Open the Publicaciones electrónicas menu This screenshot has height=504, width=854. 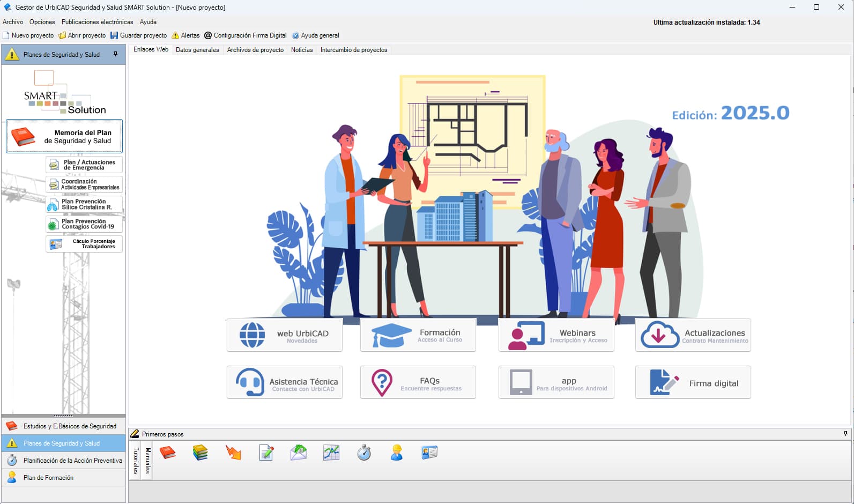[x=98, y=22]
